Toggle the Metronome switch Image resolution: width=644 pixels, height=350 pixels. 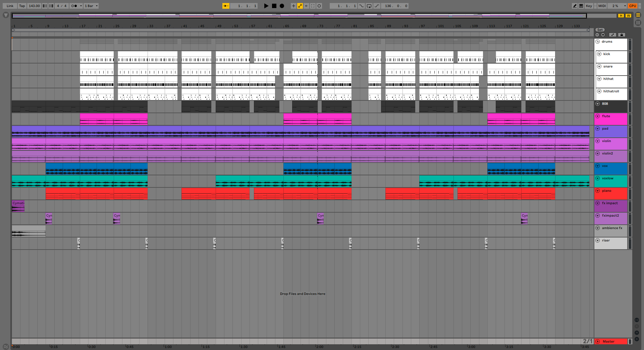point(74,6)
